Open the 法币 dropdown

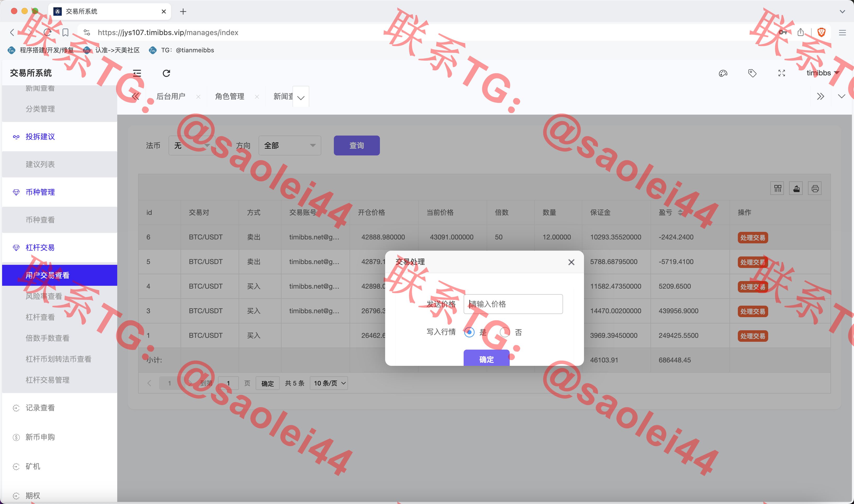tap(192, 145)
